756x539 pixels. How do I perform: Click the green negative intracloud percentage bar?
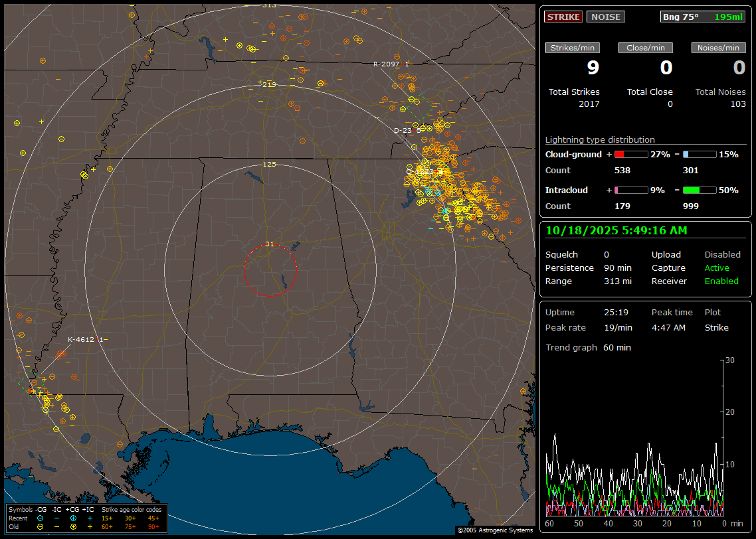coord(700,191)
